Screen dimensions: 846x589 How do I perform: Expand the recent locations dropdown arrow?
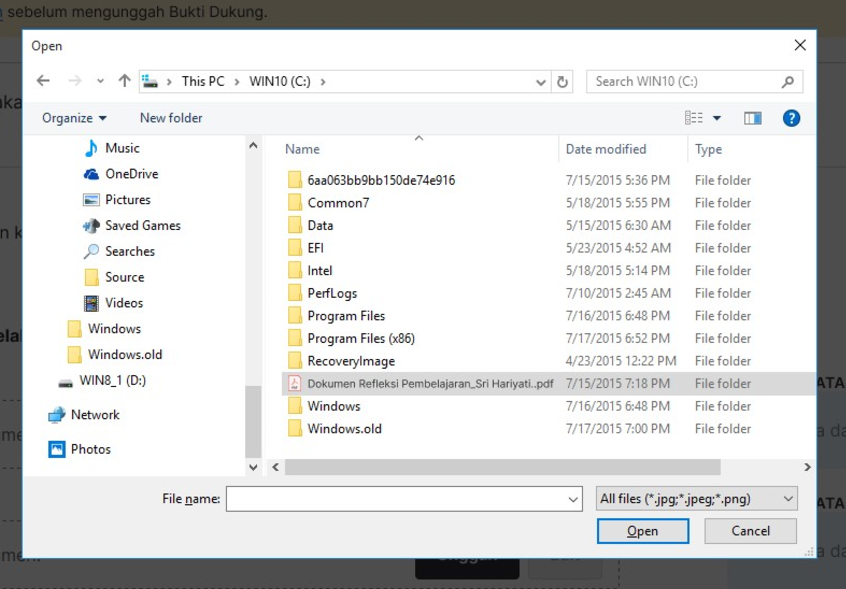pos(100,82)
